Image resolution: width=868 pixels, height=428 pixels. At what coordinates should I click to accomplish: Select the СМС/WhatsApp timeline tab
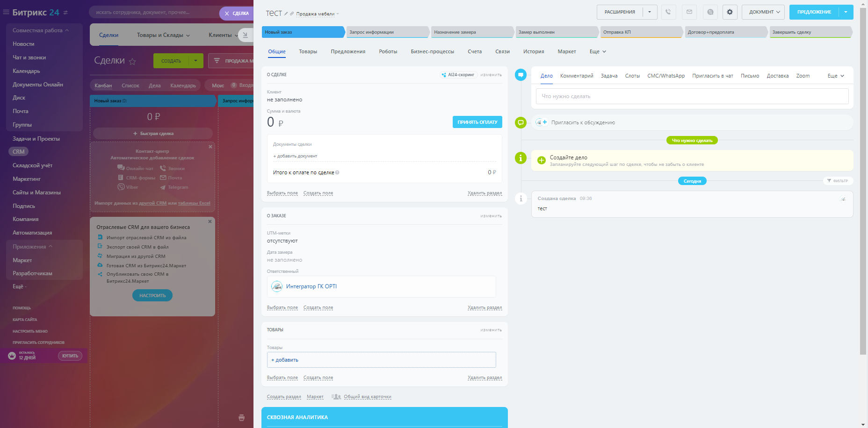click(x=666, y=76)
